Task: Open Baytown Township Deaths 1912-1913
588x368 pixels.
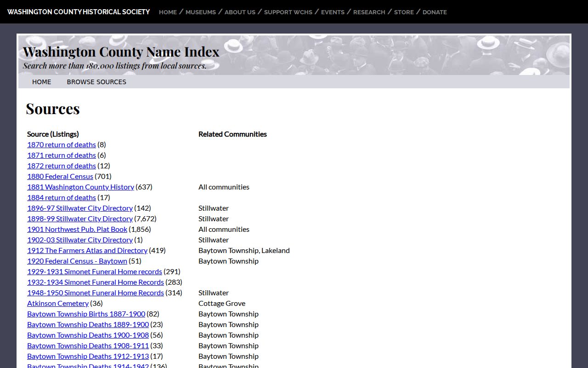Action: 88,356
